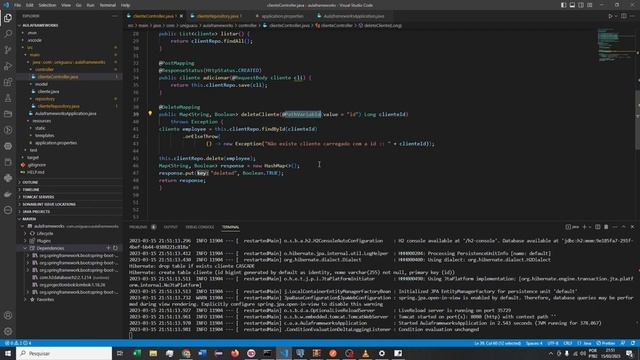This screenshot has width=640, height=360.
Task: Open the Source Control view
Action: pyautogui.click(x=8, y=50)
